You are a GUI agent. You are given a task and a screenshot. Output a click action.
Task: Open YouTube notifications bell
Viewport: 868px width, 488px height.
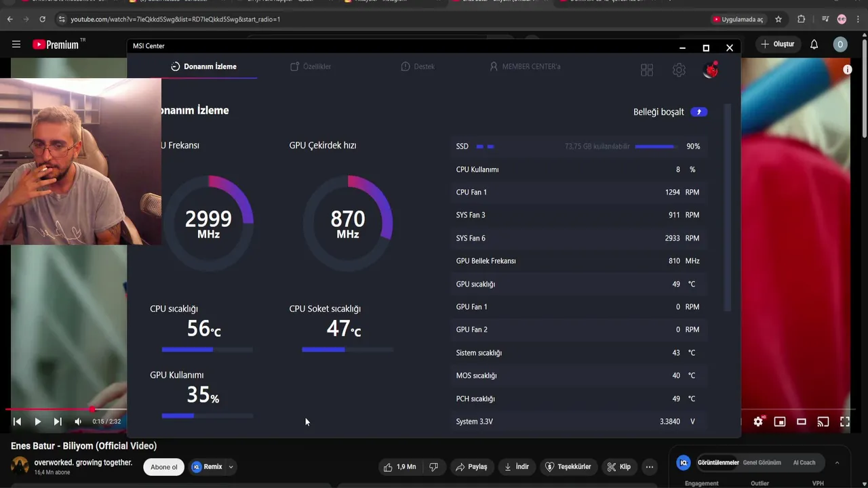click(814, 44)
